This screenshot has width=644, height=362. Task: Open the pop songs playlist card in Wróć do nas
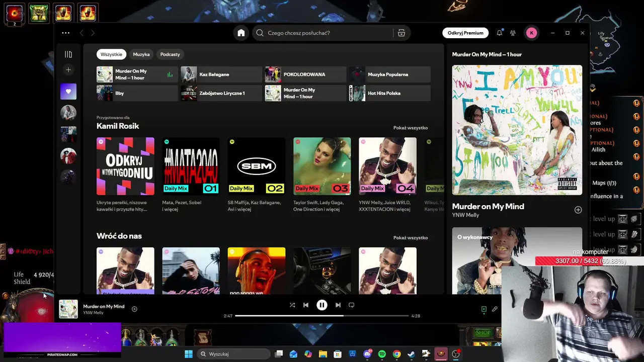257,270
